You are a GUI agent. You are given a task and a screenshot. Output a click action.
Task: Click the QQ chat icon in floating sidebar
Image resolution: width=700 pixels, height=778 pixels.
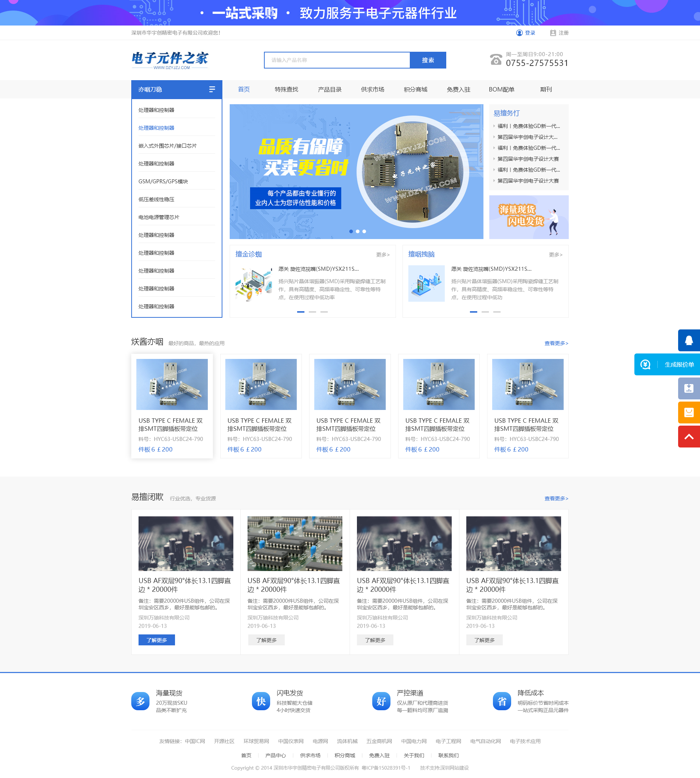689,340
